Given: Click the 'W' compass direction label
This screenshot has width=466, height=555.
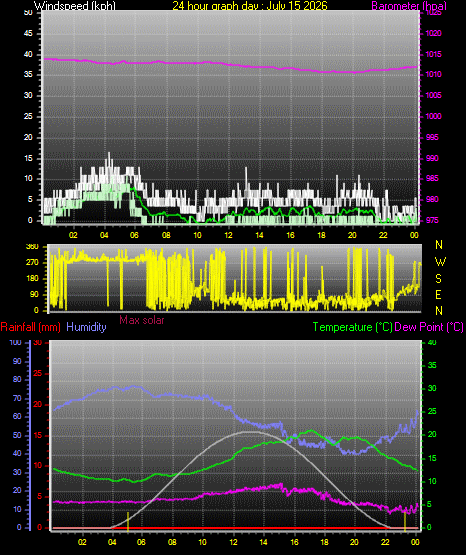Looking at the screenshot, I should [x=440, y=262].
